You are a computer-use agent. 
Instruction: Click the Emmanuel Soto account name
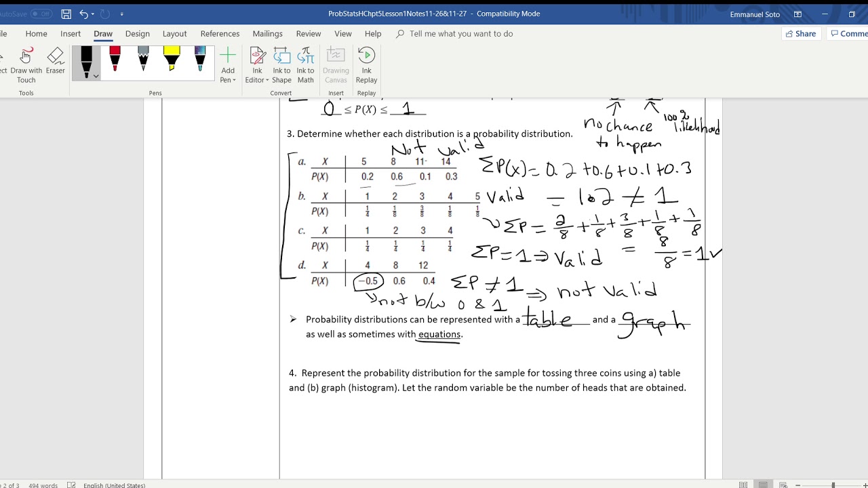(x=755, y=14)
